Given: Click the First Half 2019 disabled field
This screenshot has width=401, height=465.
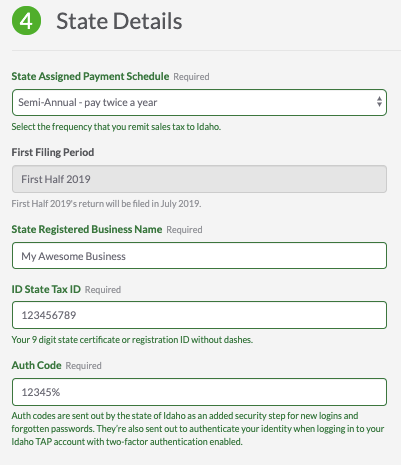Looking at the screenshot, I should [x=199, y=179].
